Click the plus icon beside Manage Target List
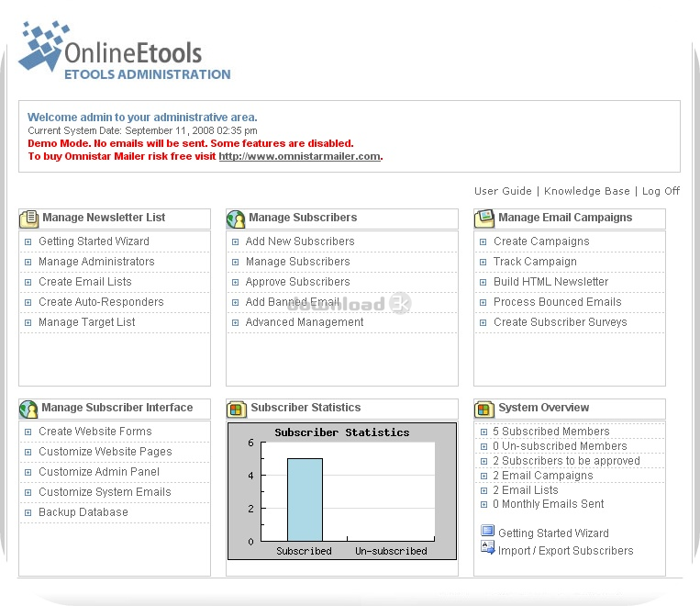Screen dimensions: 700x606 28,322
